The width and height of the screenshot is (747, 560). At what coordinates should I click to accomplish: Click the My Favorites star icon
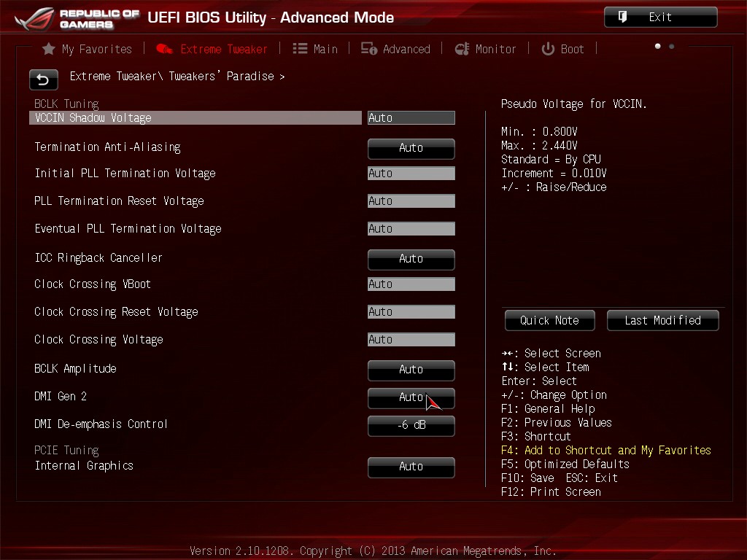49,49
